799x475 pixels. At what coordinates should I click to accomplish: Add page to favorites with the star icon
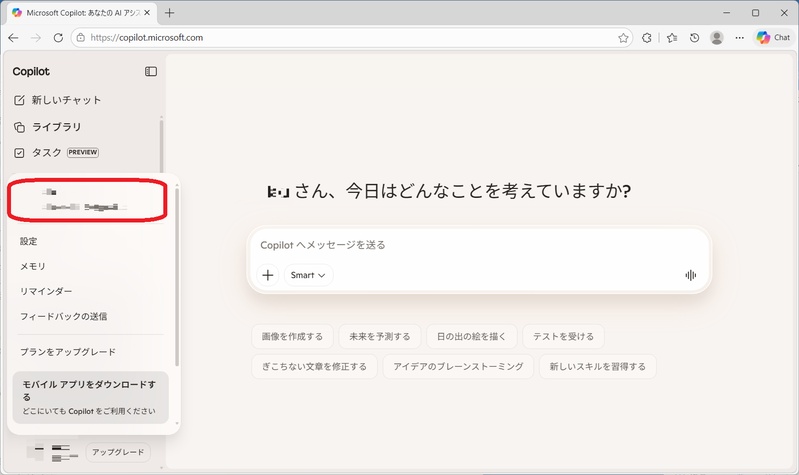coord(623,38)
